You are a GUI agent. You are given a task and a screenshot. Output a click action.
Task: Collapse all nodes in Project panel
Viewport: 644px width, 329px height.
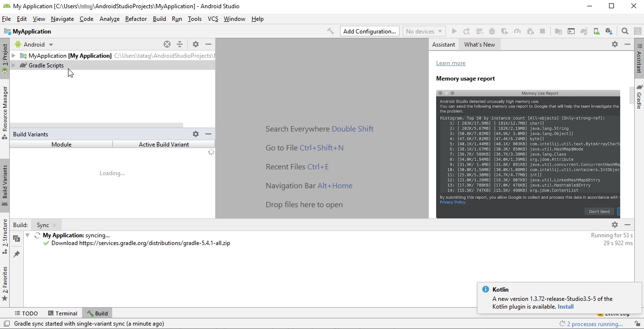click(180, 44)
